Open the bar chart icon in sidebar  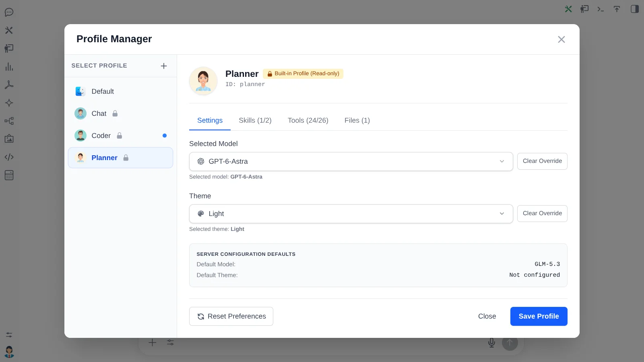pos(9,67)
